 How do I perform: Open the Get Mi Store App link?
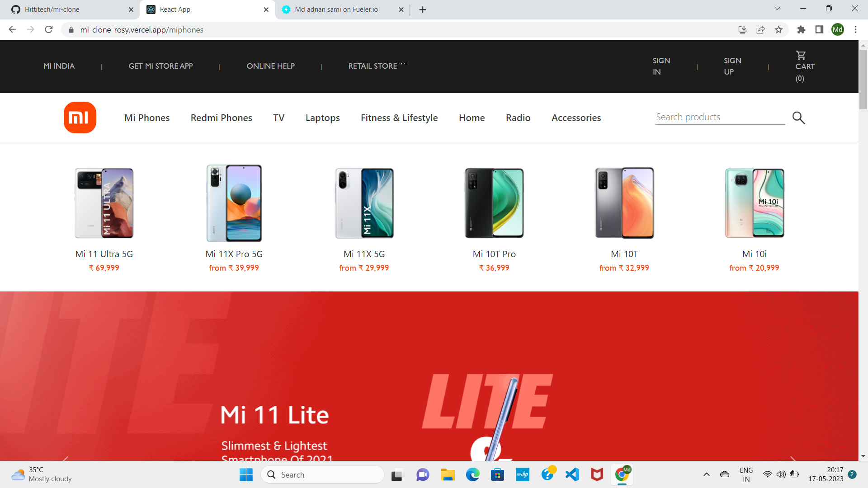pos(160,66)
